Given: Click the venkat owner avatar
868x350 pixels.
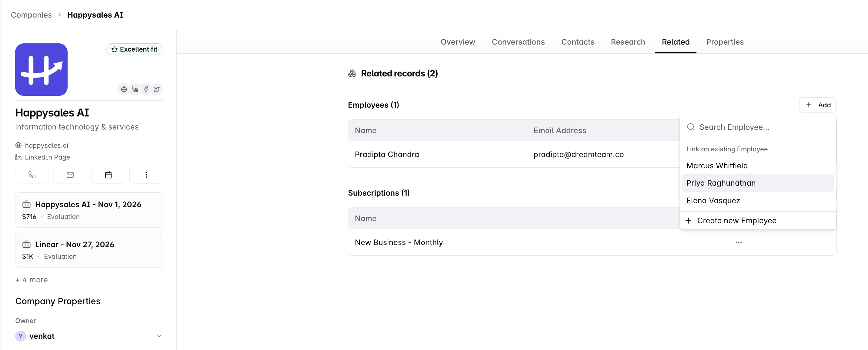Looking at the screenshot, I should point(21,336).
